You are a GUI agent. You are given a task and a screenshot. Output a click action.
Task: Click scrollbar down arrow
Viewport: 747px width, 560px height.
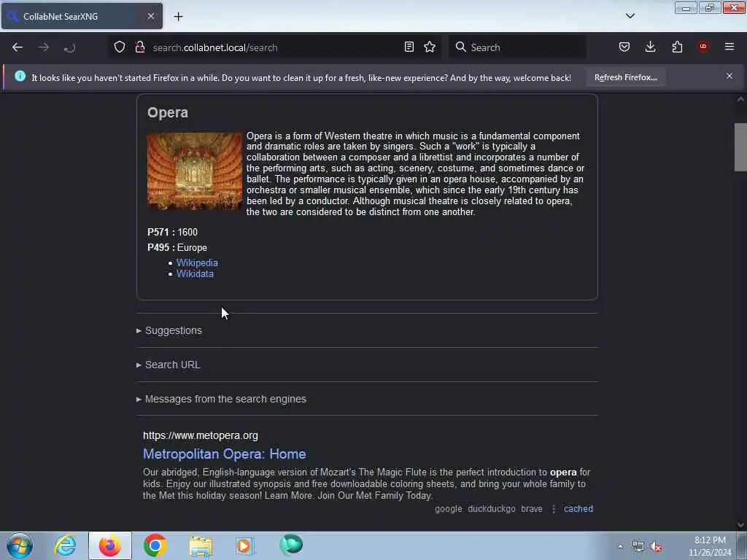point(740,524)
